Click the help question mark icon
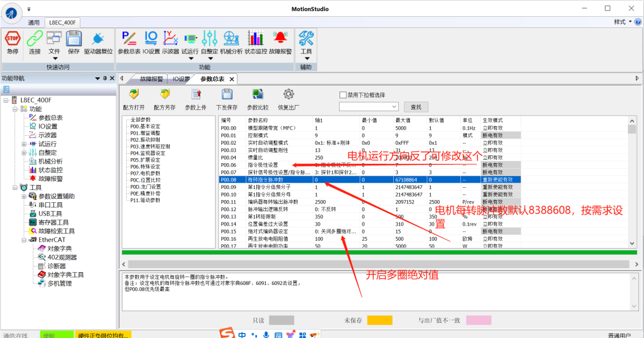Viewport: 644px width, 338px height. click(x=638, y=22)
